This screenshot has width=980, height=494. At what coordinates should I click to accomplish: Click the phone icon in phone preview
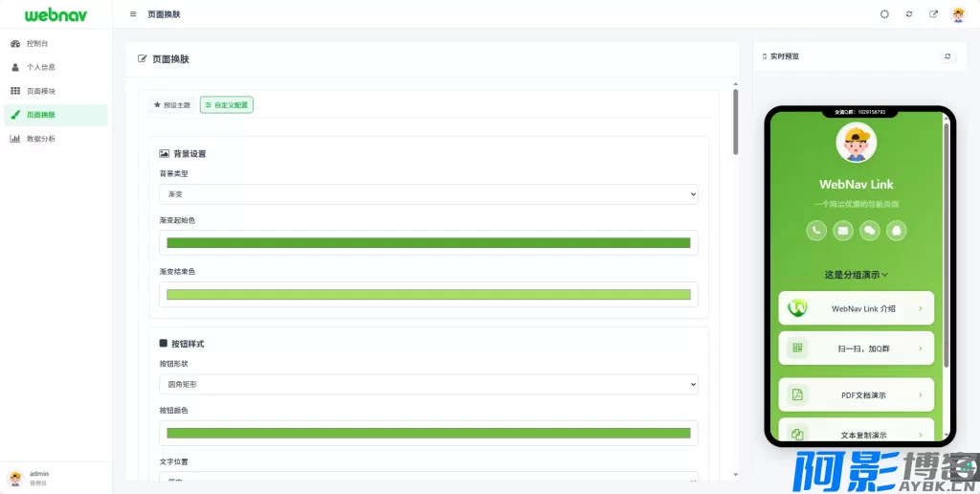(816, 230)
